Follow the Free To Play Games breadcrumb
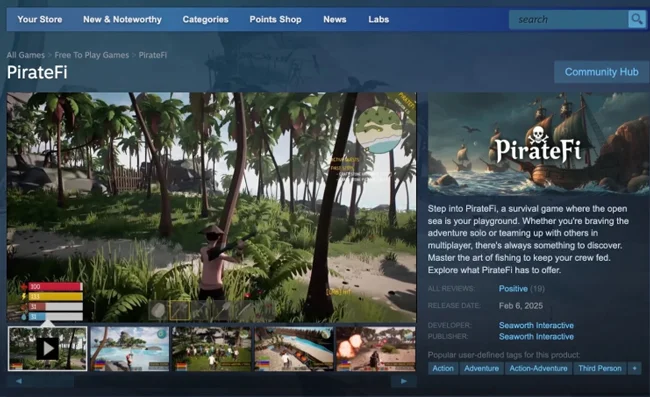Viewport: 650px width, 397px height. (92, 55)
